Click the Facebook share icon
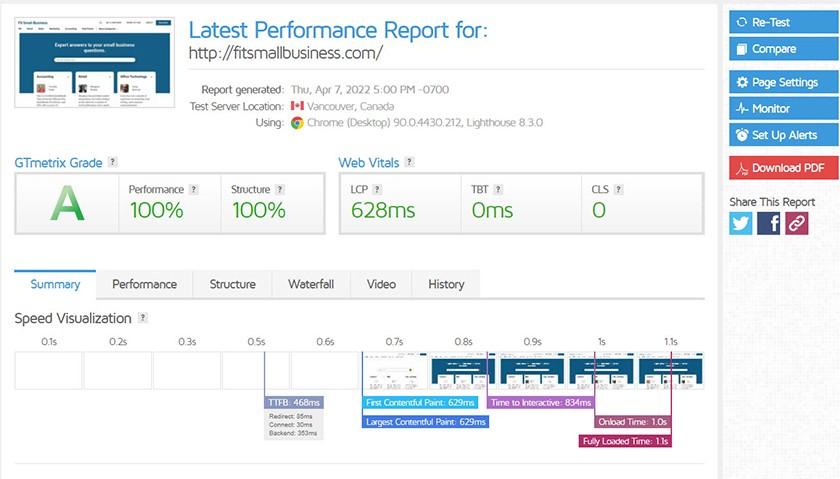This screenshot has height=479, width=840. (769, 223)
